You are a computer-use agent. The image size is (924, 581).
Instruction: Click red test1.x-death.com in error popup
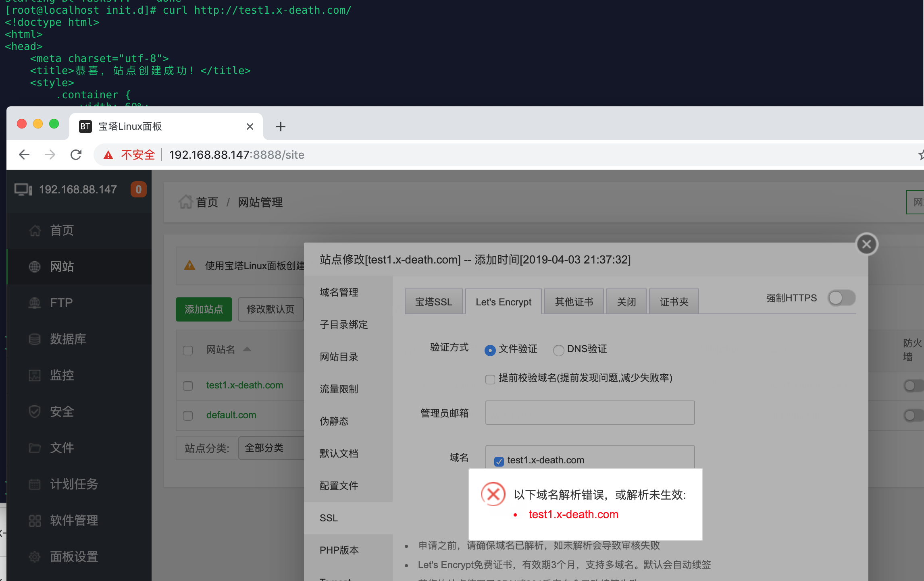click(573, 515)
